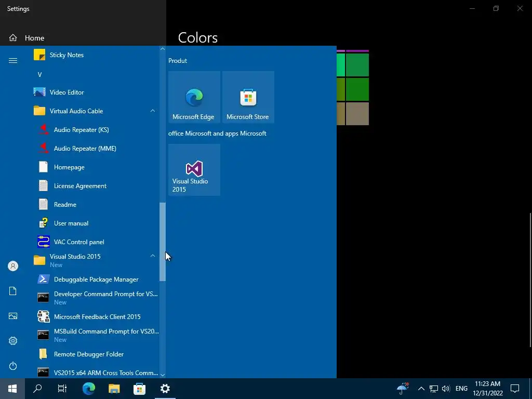
Task: Open the License Agreement document
Action: [95, 185]
